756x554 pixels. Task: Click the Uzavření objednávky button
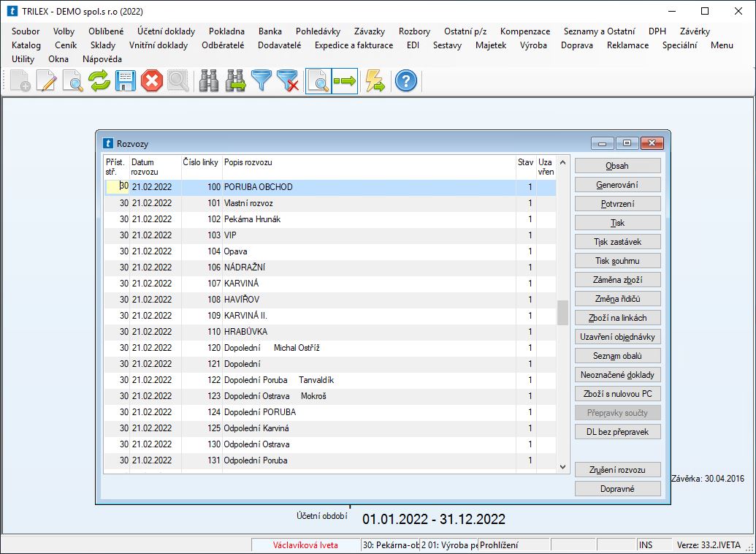(618, 337)
